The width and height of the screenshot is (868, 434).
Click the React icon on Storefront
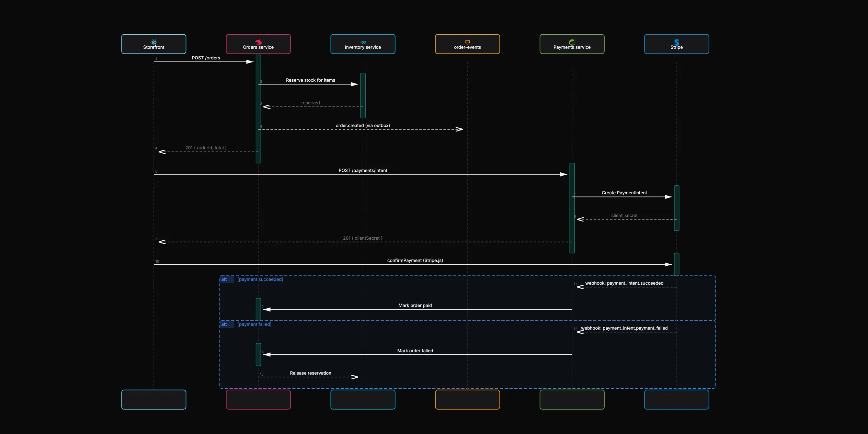tap(154, 42)
